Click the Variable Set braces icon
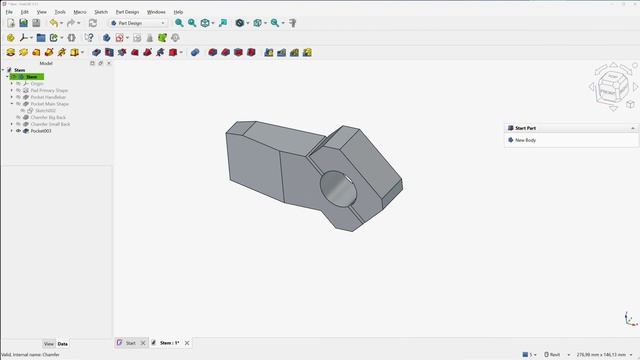The image size is (640, 360). 71,38
